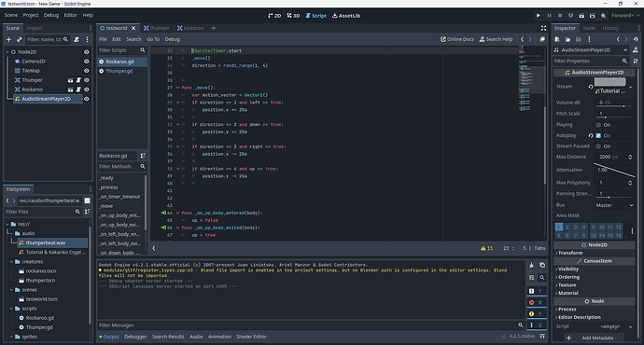Copy output selection icon
Image resolution: width=644 pixels, height=345 pixels.
(542, 265)
